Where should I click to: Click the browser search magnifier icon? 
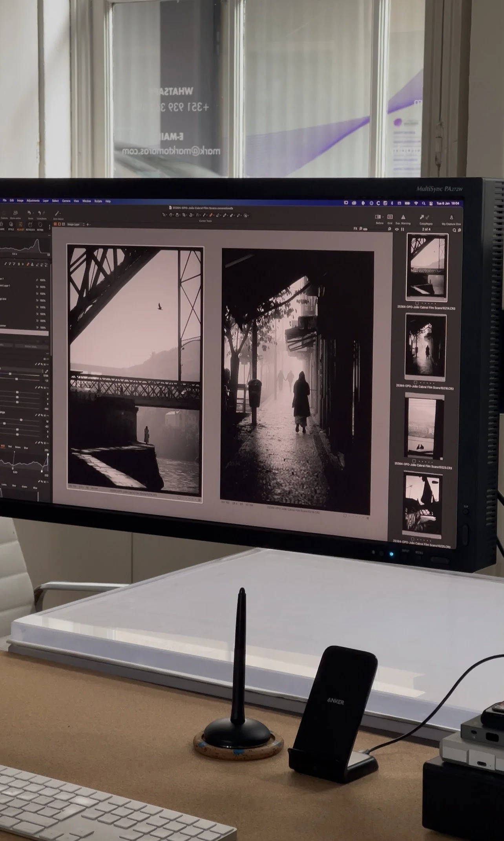(x=454, y=230)
